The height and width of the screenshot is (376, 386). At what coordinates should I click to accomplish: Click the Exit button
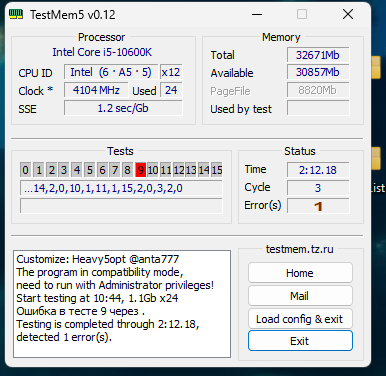pyautogui.click(x=300, y=341)
